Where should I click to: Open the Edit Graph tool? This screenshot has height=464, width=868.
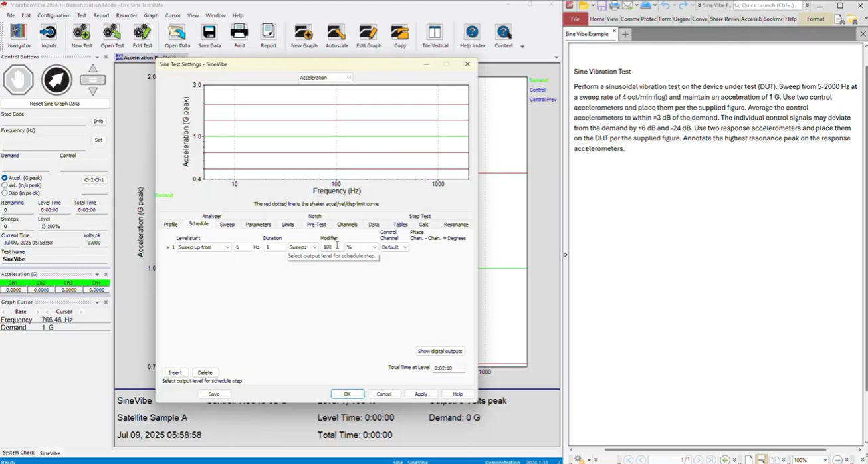pyautogui.click(x=368, y=33)
